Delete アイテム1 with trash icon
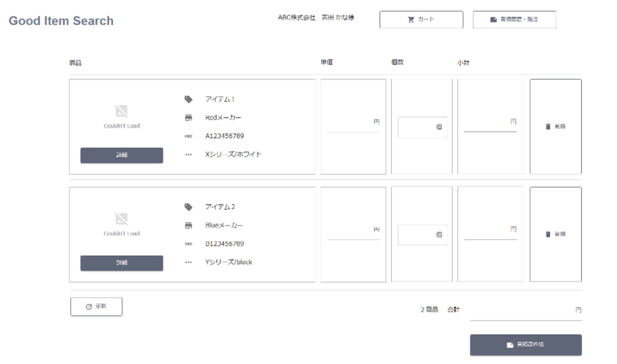This screenshot has height=364, width=617. (x=555, y=126)
